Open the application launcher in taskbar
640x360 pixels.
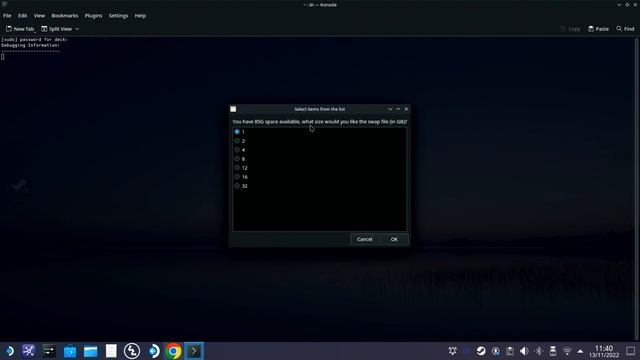(9, 351)
